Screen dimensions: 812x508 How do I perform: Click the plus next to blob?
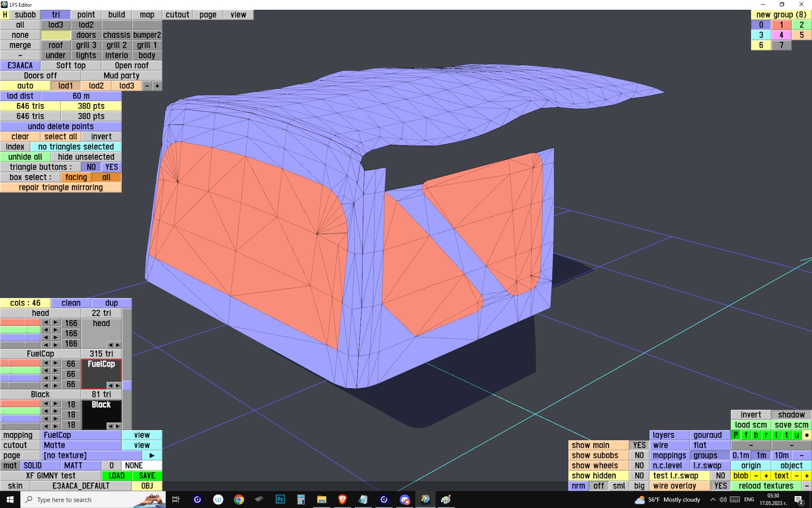tap(766, 476)
